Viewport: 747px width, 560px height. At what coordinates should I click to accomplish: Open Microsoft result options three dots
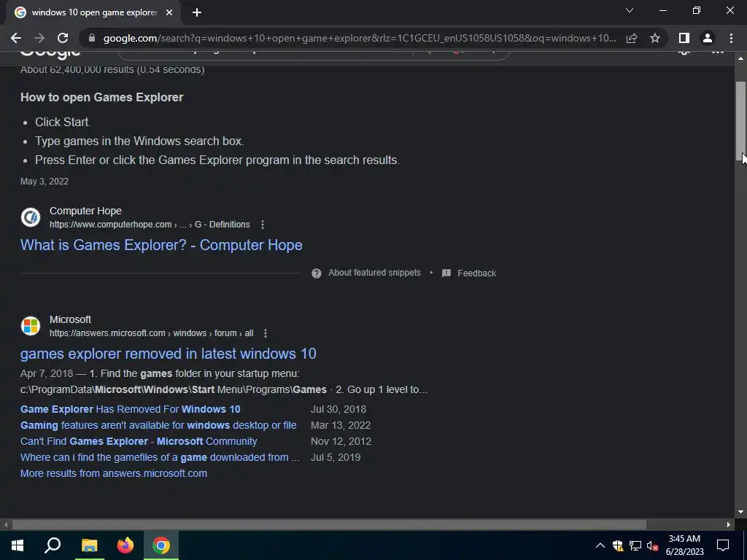point(266,333)
